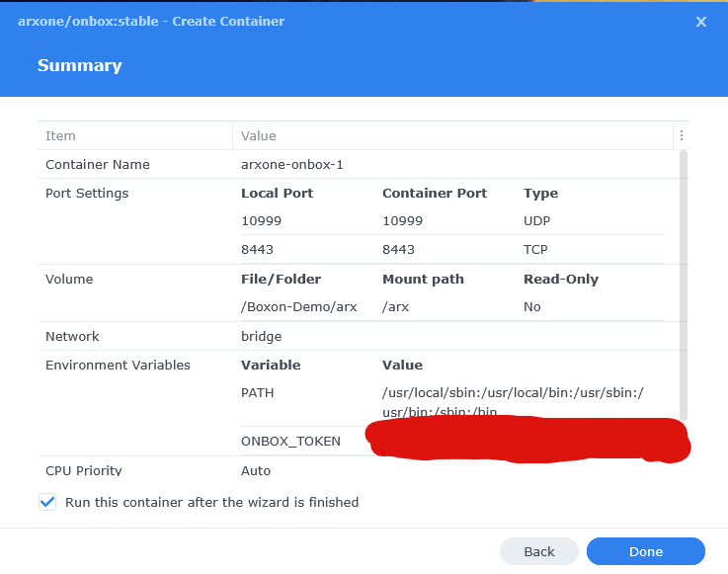Click the Done button
728x574 pixels.
coord(645,551)
